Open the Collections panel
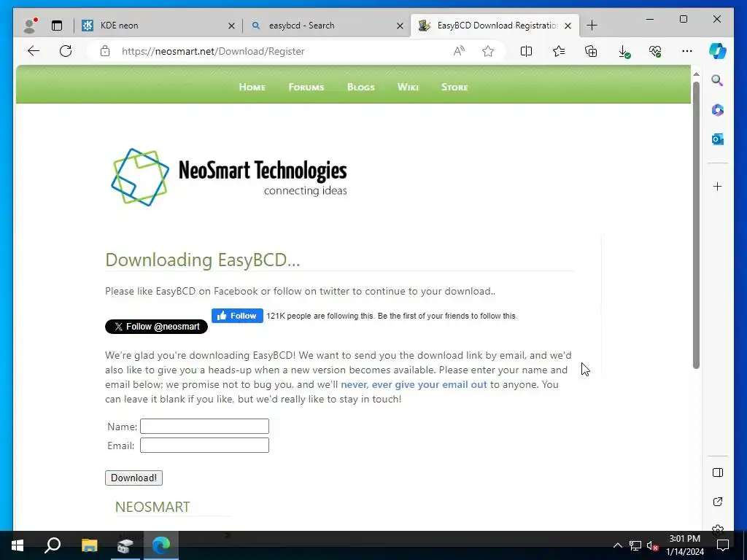Image resolution: width=747 pixels, height=560 pixels. 591,51
